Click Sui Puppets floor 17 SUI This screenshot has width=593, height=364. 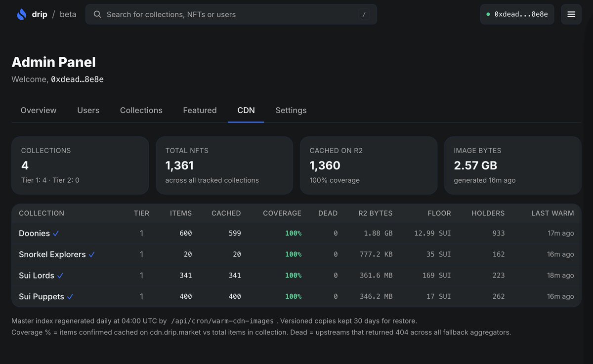tap(439, 296)
